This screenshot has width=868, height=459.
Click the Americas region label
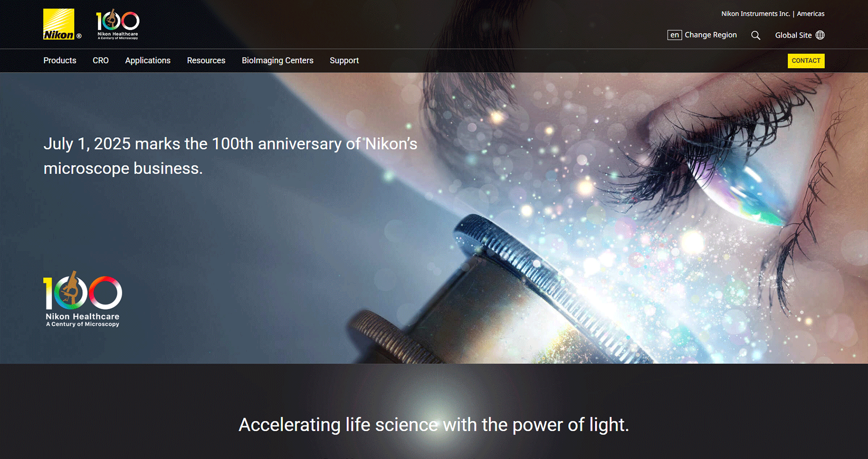tap(811, 14)
